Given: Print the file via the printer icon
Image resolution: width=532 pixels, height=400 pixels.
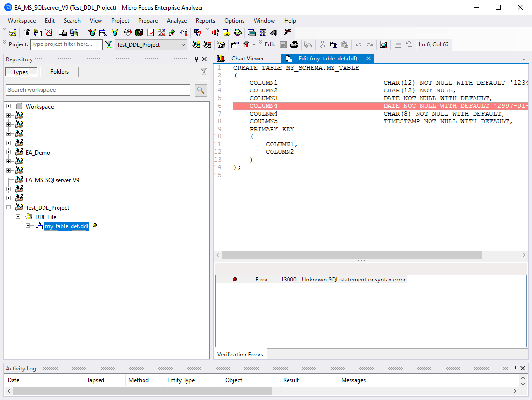Looking at the screenshot, I should 295,44.
